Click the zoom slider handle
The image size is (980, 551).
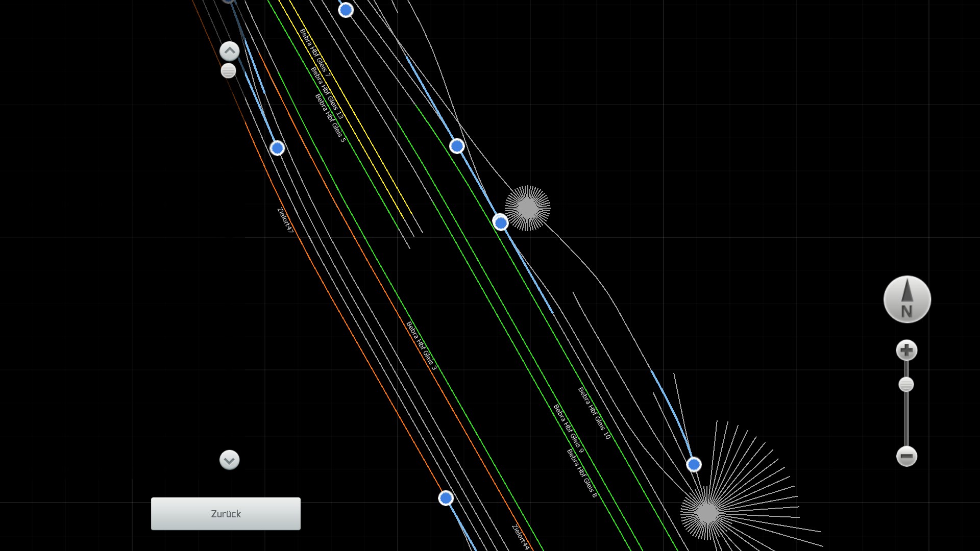pos(906,385)
